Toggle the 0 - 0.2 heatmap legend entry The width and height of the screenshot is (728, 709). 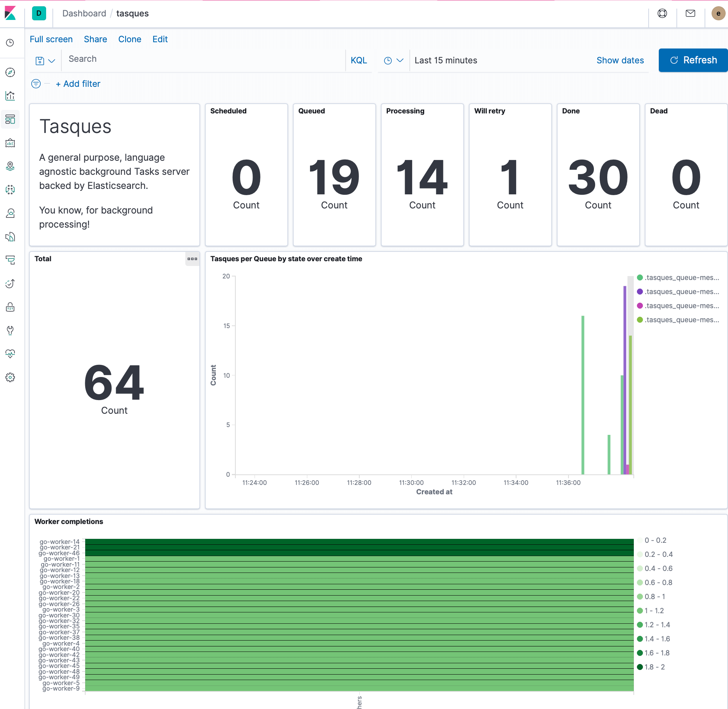coord(652,540)
